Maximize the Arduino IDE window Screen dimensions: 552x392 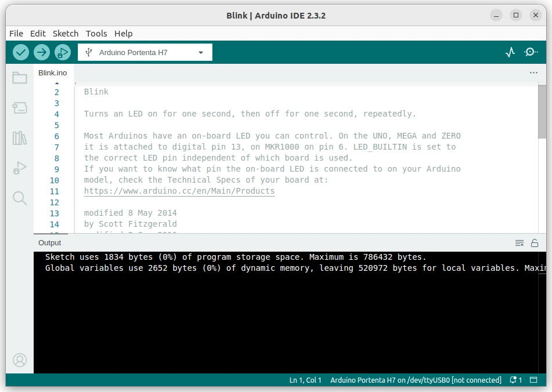click(x=516, y=16)
